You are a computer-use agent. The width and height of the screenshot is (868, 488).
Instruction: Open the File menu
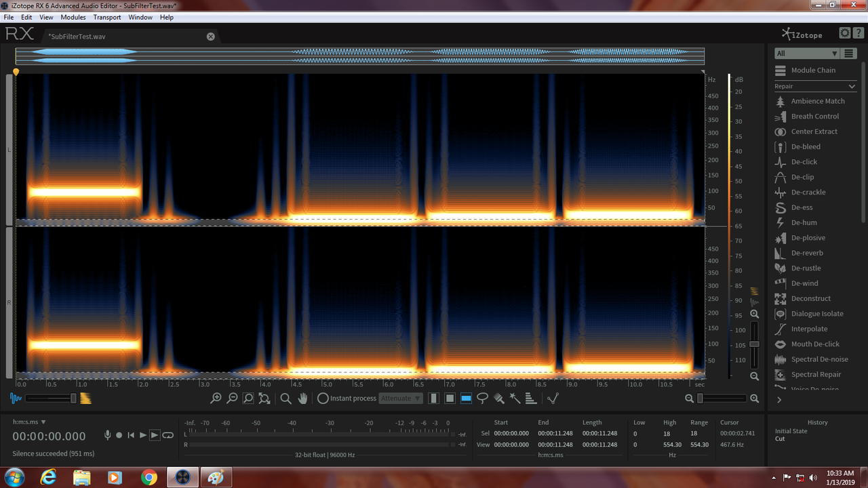9,17
